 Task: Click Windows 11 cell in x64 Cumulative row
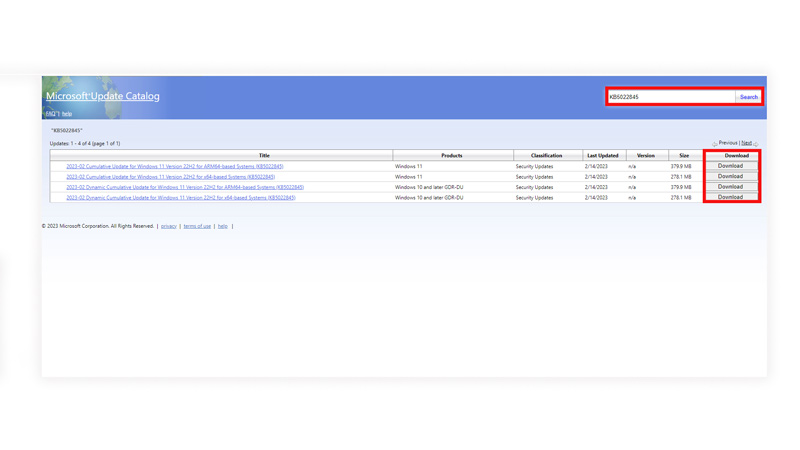pos(409,177)
